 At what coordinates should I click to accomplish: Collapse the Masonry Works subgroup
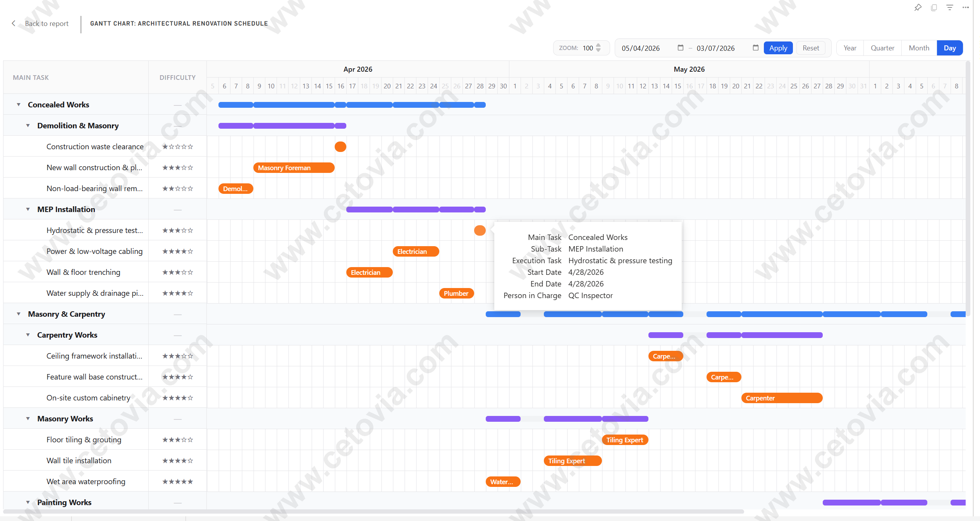point(28,419)
